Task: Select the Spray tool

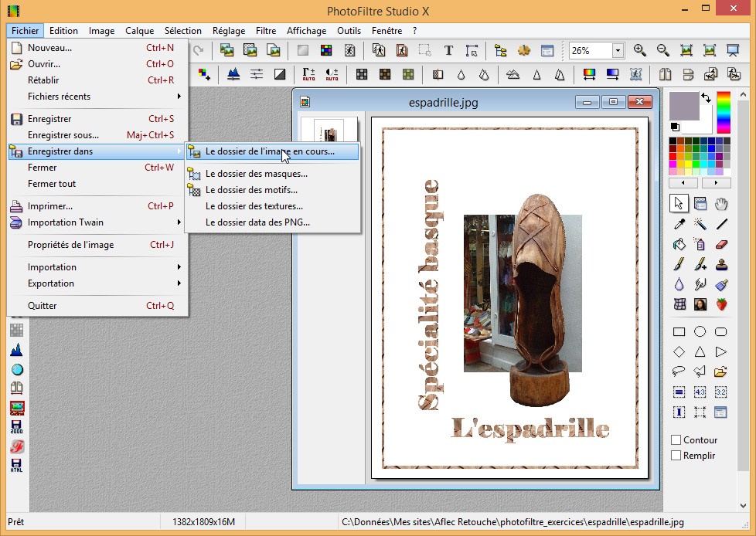Action: 700,244
